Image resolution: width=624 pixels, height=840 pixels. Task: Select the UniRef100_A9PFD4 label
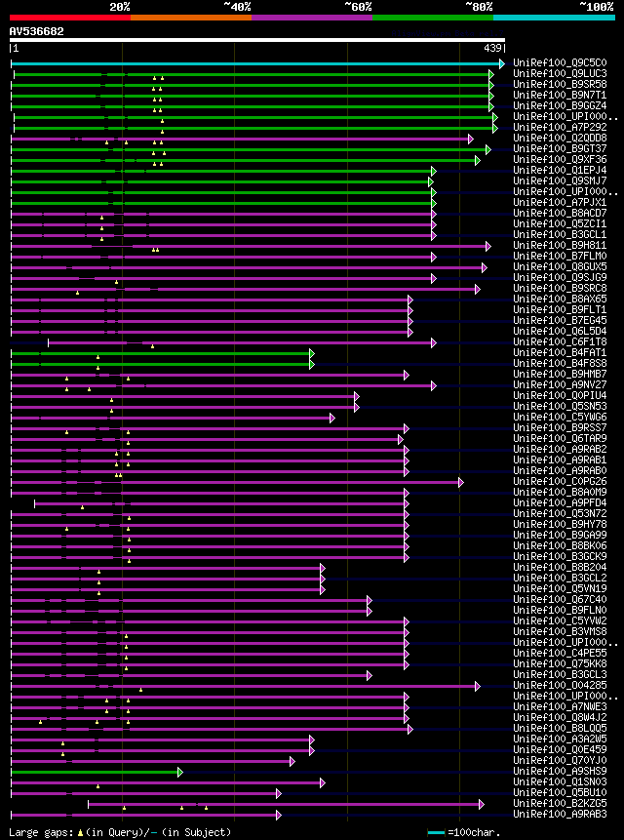tap(560, 503)
